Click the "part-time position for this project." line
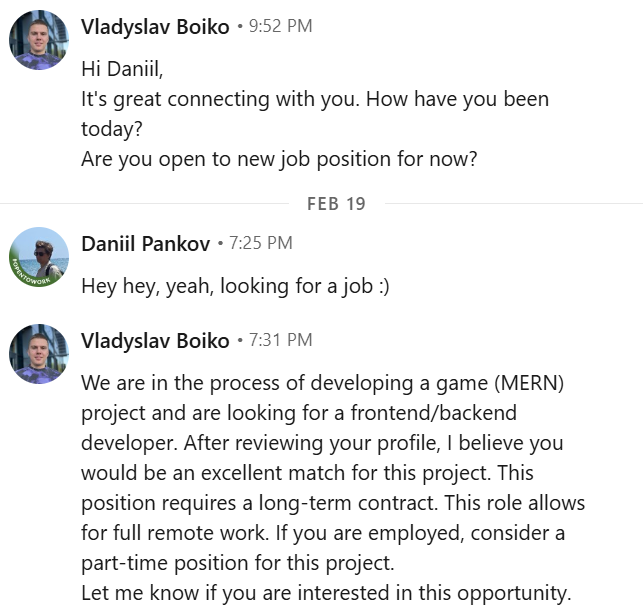 coord(237,563)
